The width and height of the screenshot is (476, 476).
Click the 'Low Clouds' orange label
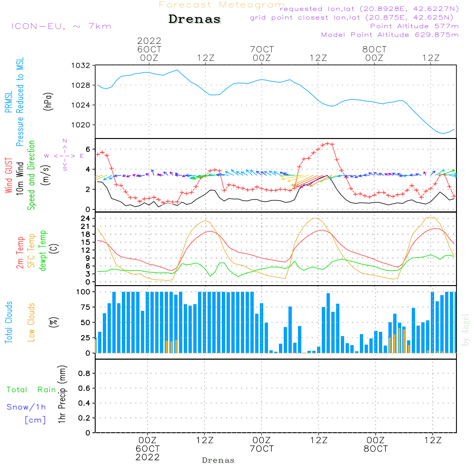[31, 322]
